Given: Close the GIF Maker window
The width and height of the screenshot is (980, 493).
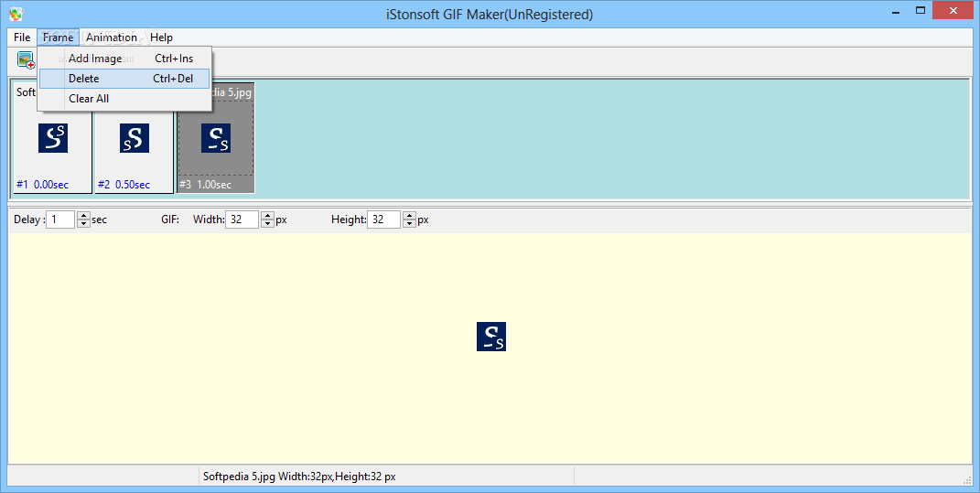Looking at the screenshot, I should point(953,11).
